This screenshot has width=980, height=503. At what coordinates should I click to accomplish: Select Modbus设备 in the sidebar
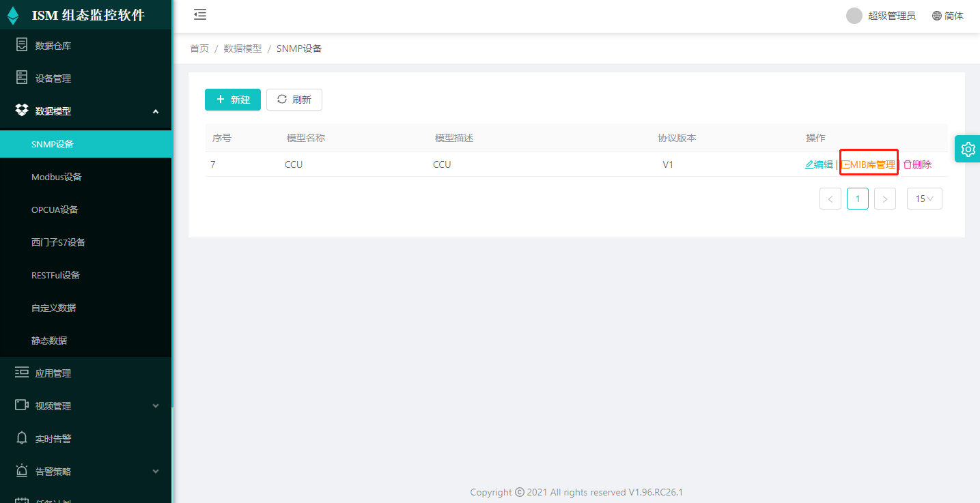pyautogui.click(x=57, y=177)
